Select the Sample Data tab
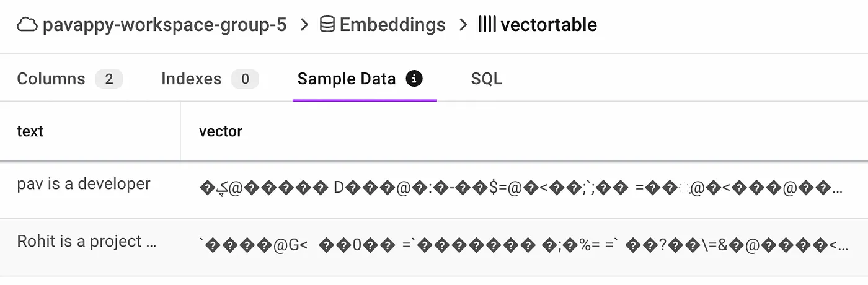 (347, 79)
